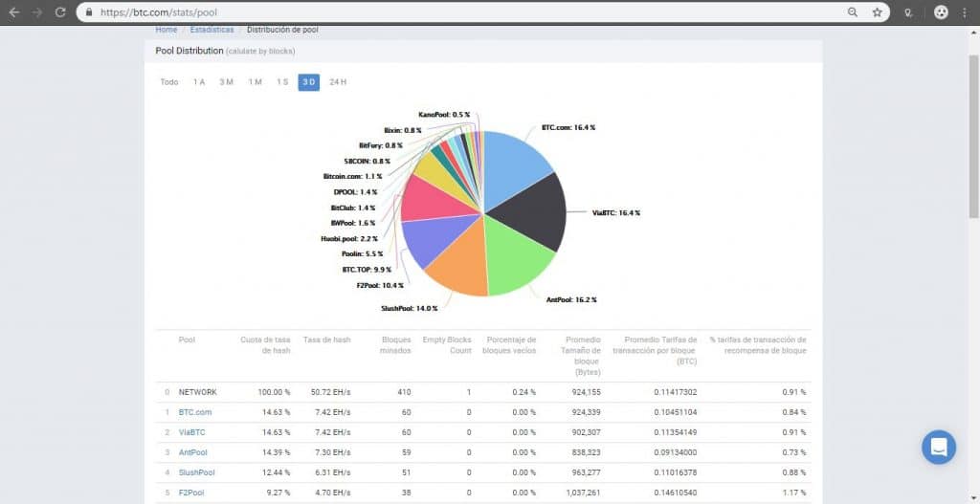The height and width of the screenshot is (504, 980).
Task: Click the 'Bitcoin.com: 1.1 %' chart label
Action: pos(352,177)
